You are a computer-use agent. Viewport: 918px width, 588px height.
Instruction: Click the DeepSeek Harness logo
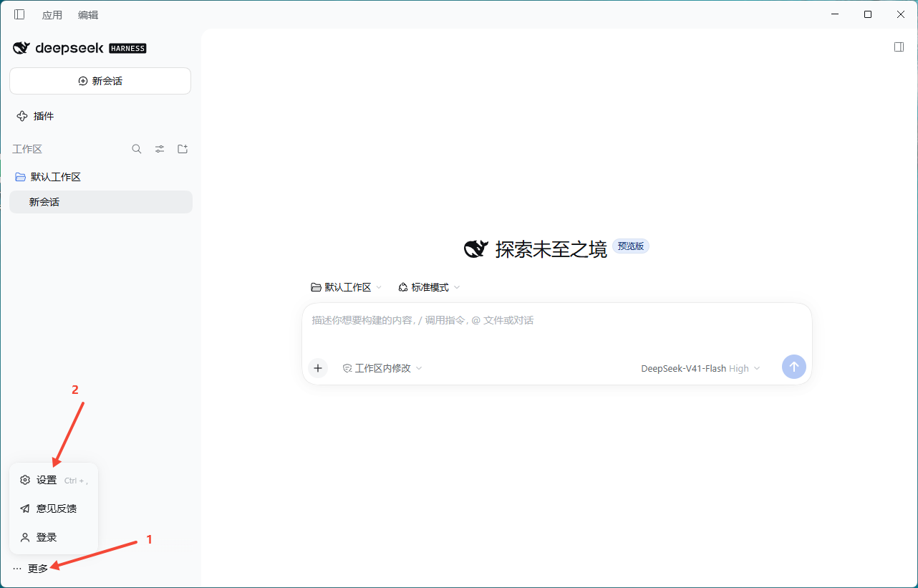coord(79,48)
